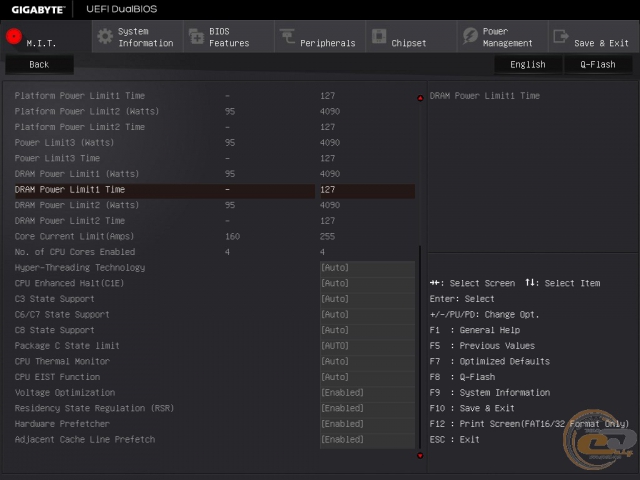Screen dimensions: 640x480
Task: Toggle the Hardware Prefetcher Enabled setting
Action: pos(367,424)
